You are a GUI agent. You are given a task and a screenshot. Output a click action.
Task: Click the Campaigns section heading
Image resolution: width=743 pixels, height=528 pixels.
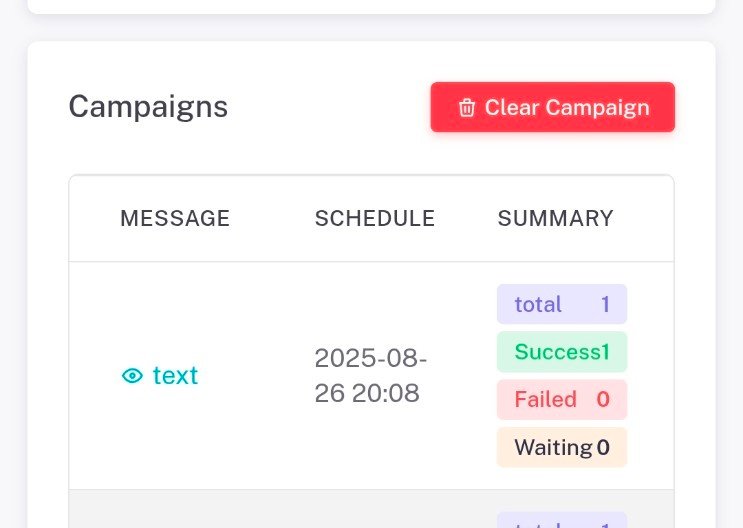click(148, 107)
